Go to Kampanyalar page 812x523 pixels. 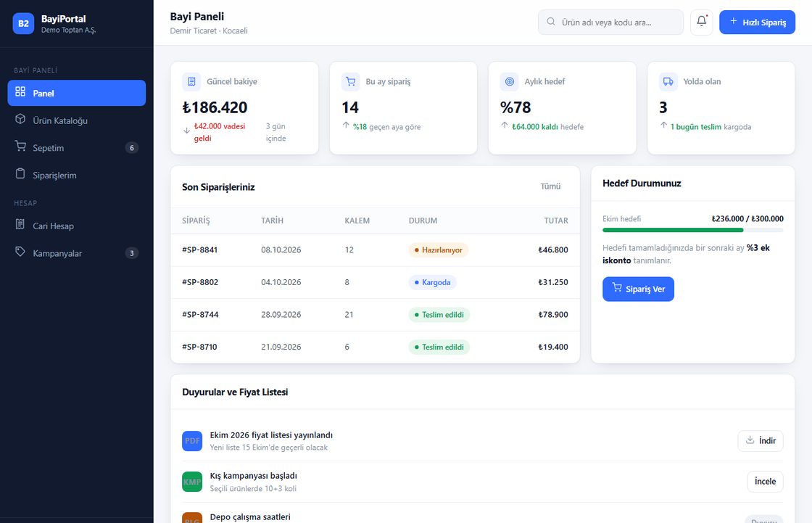click(x=77, y=253)
